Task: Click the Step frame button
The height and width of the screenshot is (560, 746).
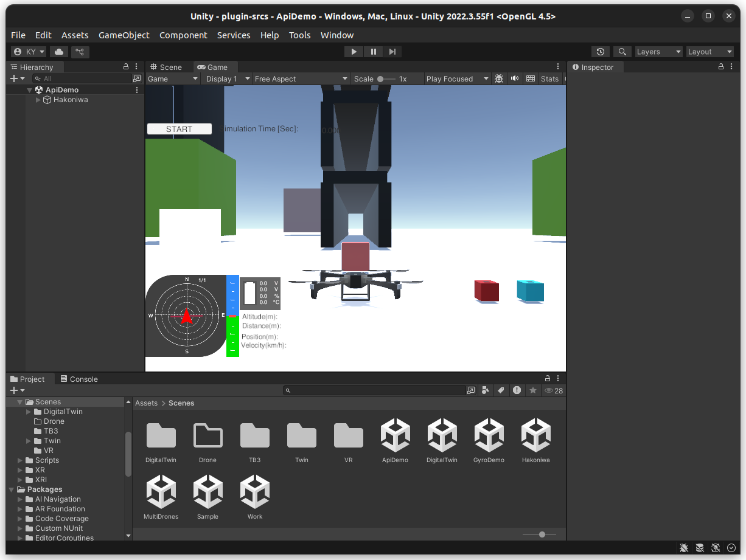Action: pos(392,52)
